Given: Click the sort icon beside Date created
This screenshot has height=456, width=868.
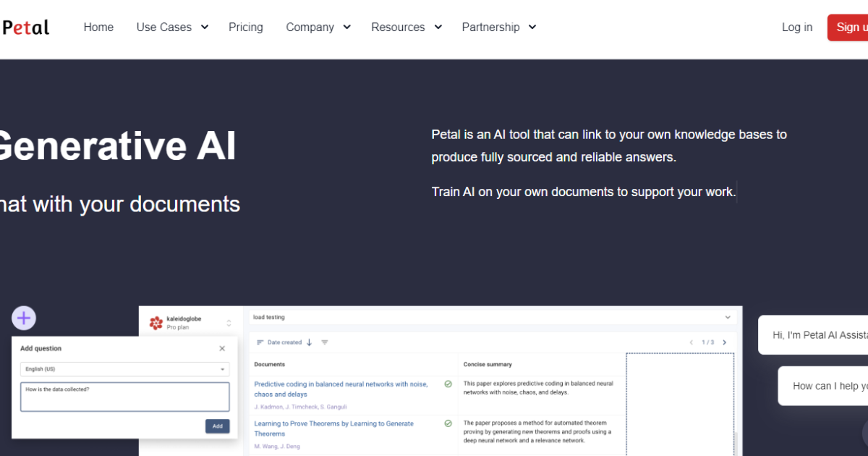Looking at the screenshot, I should (260, 342).
